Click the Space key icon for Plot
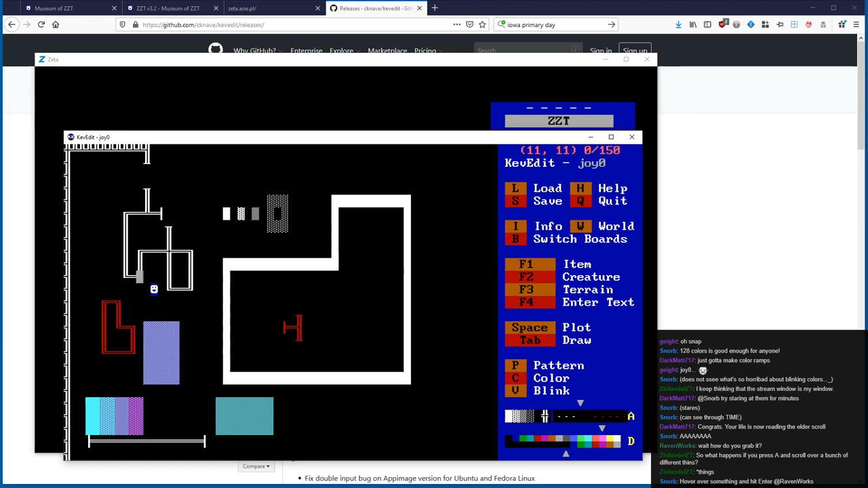The height and width of the screenshot is (488, 868). tap(530, 327)
